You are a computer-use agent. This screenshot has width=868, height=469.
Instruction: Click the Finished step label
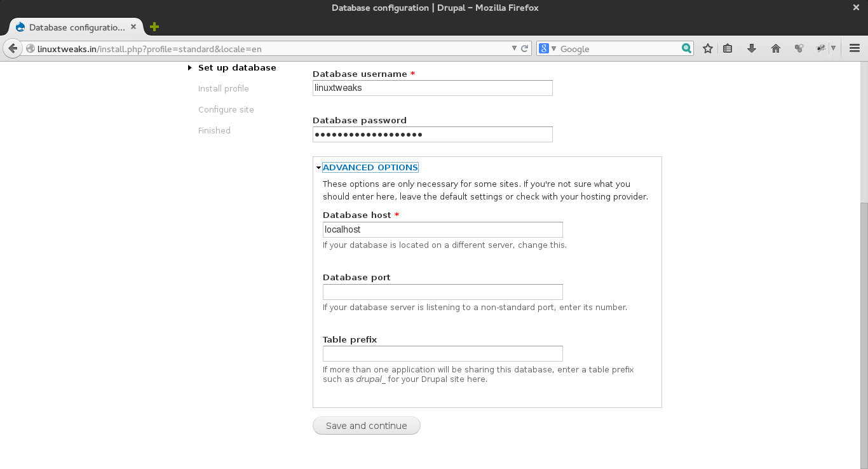[214, 130]
